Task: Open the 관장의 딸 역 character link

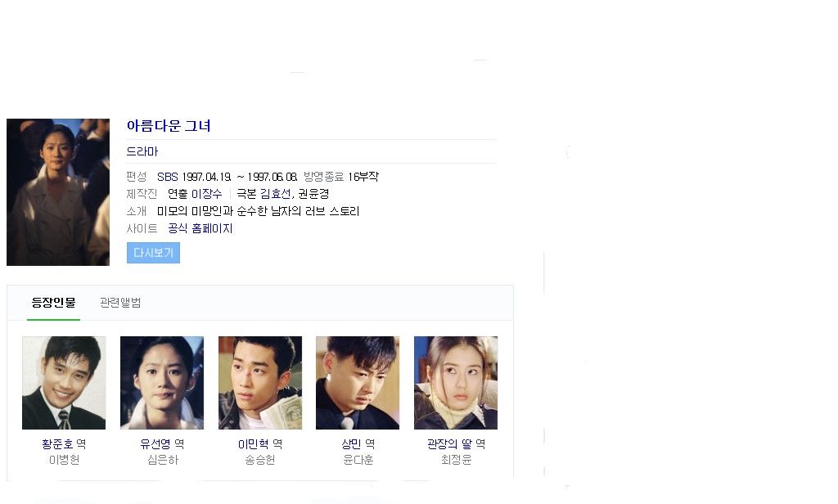Action: coord(456,444)
